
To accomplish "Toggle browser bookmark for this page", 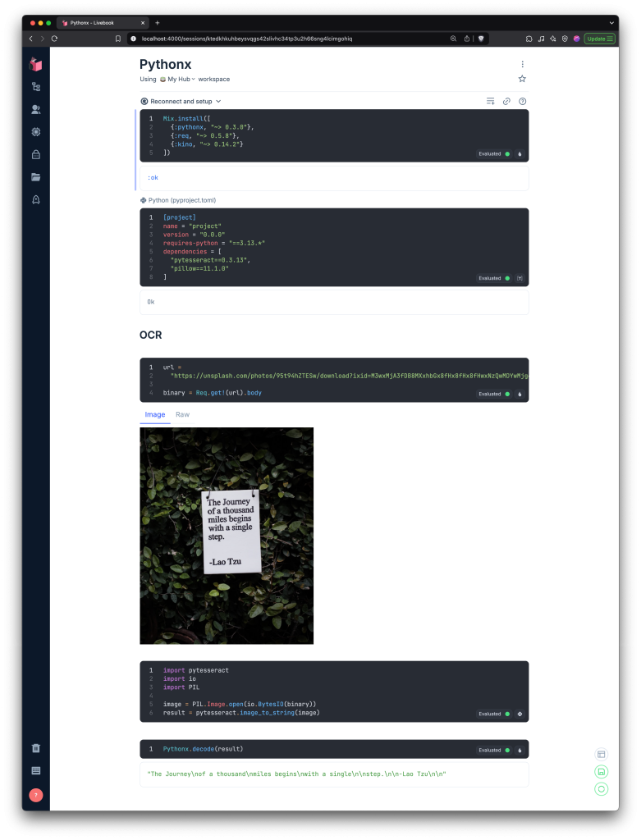I will click(x=118, y=39).
